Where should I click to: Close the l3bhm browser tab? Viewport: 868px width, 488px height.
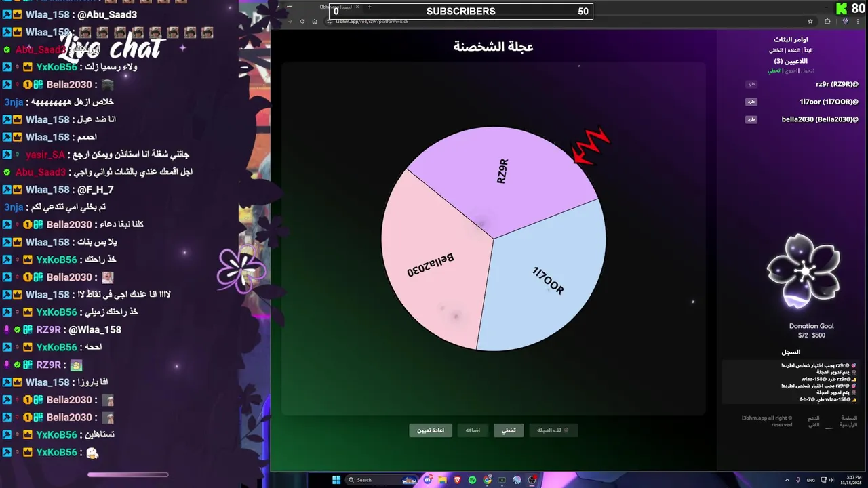[x=357, y=7]
